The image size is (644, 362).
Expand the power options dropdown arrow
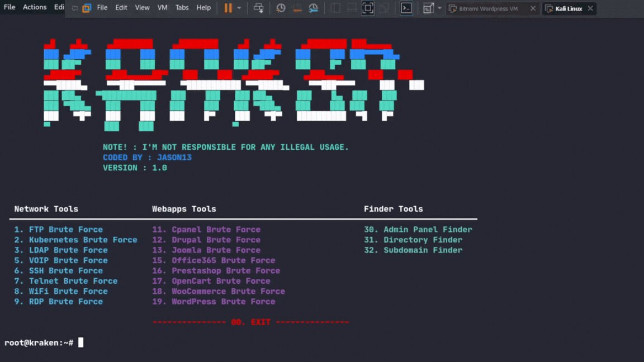pyautogui.click(x=239, y=8)
